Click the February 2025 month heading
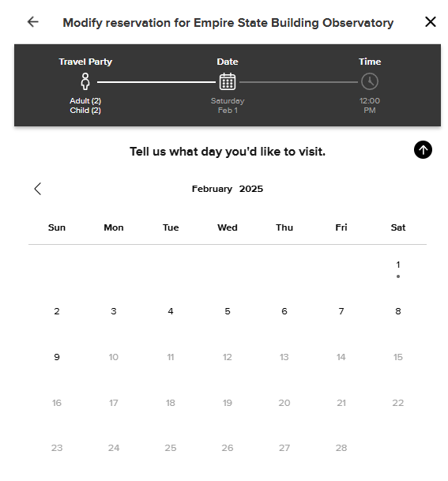Screen dimensions: 448x481 228,189
